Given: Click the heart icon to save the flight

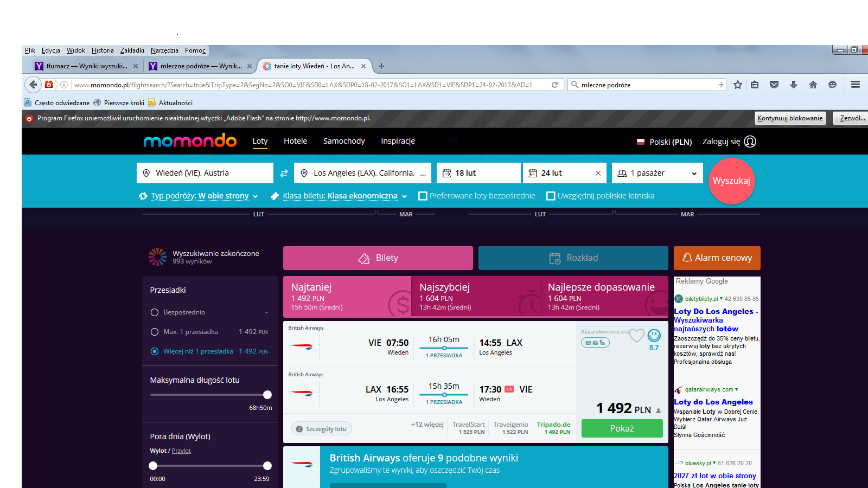Looking at the screenshot, I should coord(636,336).
